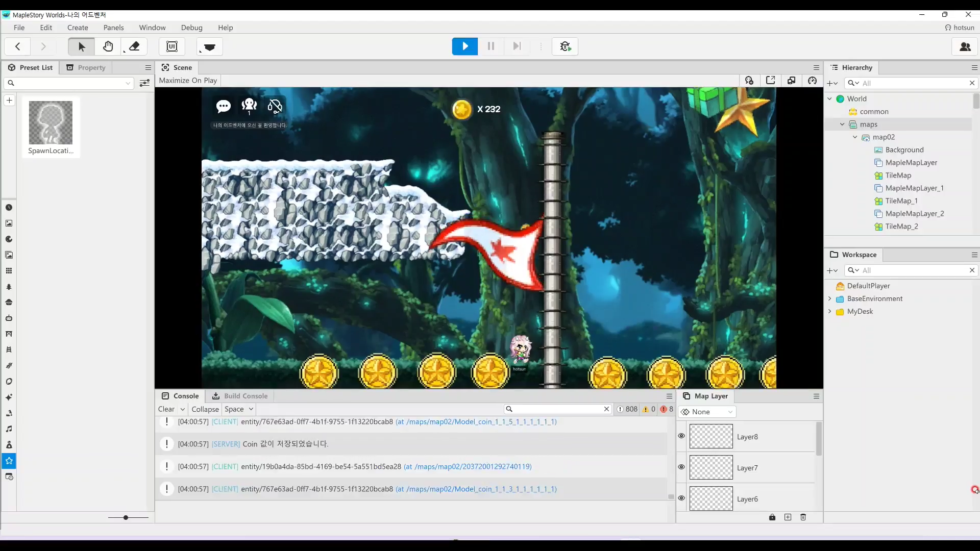The image size is (980, 551).
Task: Select the music note sidebar category
Action: [x=9, y=429]
